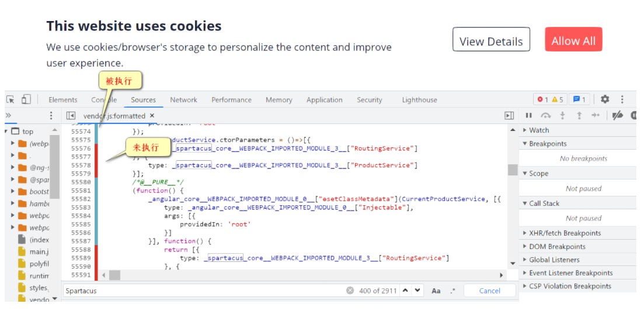Click the Spartacus search input field
The width and height of the screenshot is (644, 314).
click(204, 291)
